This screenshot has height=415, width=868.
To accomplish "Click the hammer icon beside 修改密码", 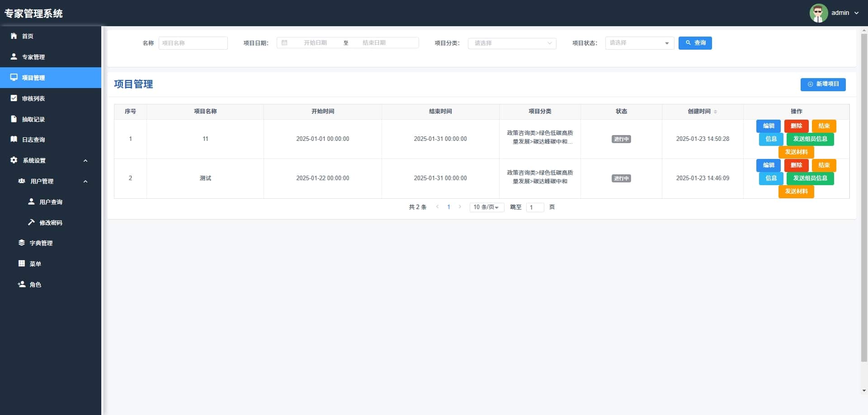I will pos(31,222).
